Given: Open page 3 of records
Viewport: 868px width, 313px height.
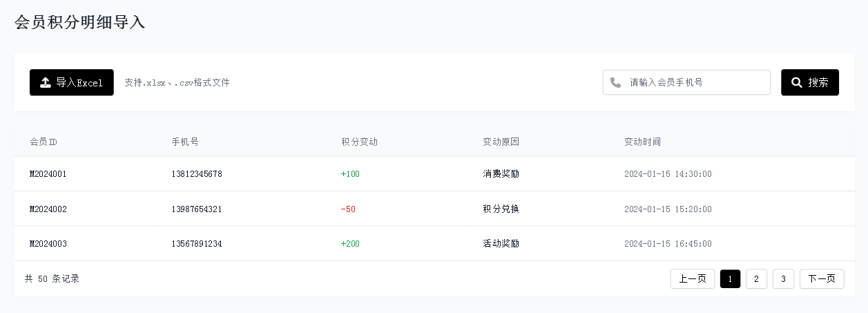Looking at the screenshot, I should [783, 278].
